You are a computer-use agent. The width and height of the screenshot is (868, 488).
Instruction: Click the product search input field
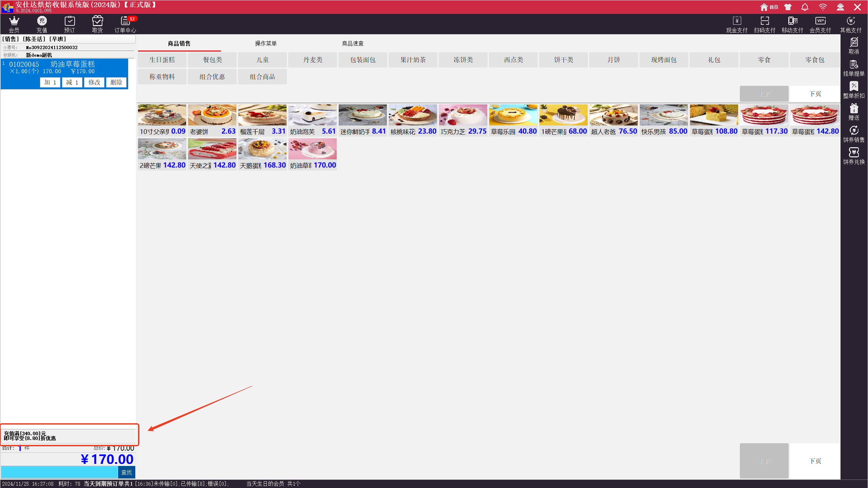pyautogui.click(x=60, y=472)
